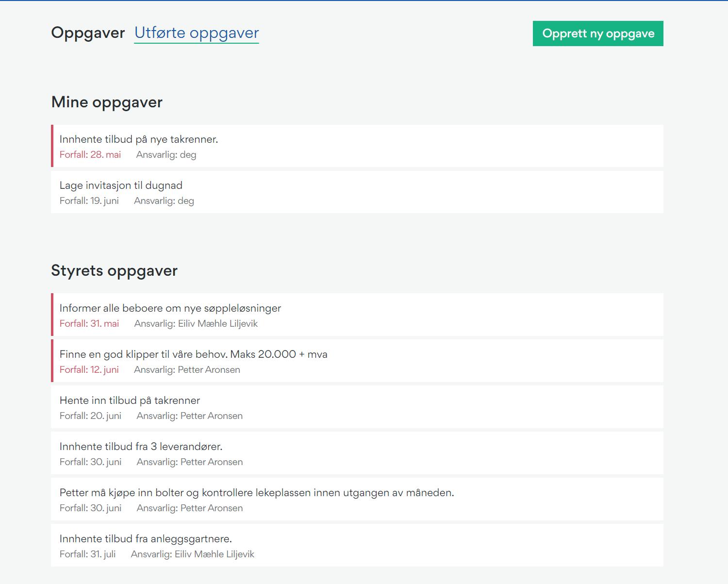Open the task about lekeplassen bolts
728x584 pixels.
[x=357, y=499]
